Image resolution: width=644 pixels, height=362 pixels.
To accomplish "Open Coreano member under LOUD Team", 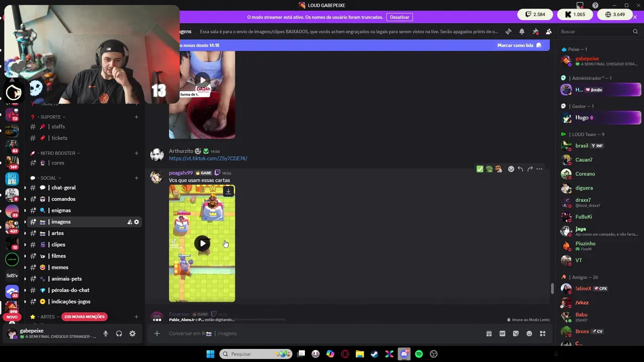I will click(x=600, y=174).
